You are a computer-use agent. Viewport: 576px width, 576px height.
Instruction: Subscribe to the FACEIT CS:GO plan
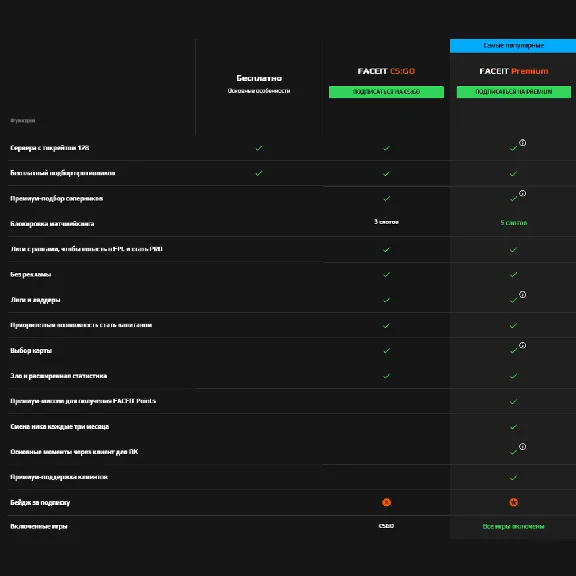pos(386,92)
